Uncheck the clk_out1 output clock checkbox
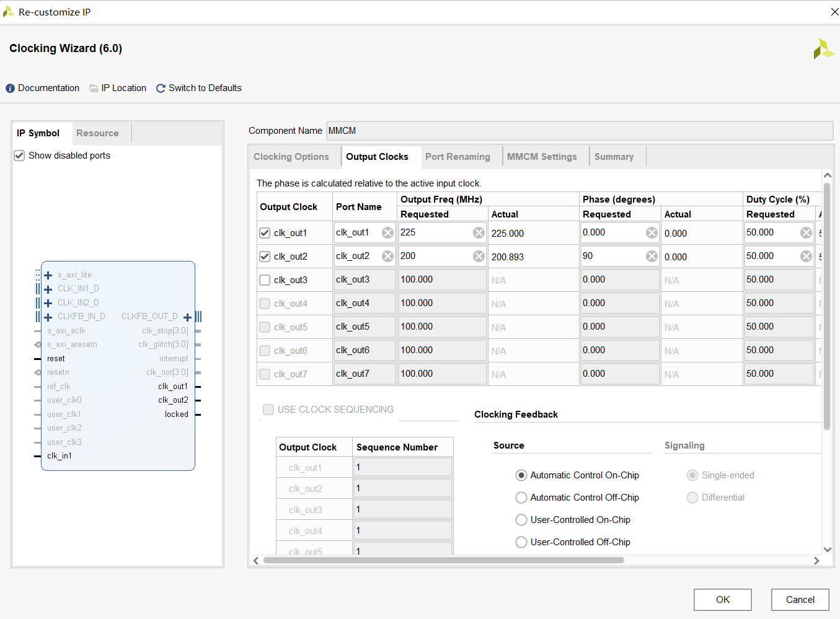Screen dimensions: 840x619 pyautogui.click(x=265, y=233)
